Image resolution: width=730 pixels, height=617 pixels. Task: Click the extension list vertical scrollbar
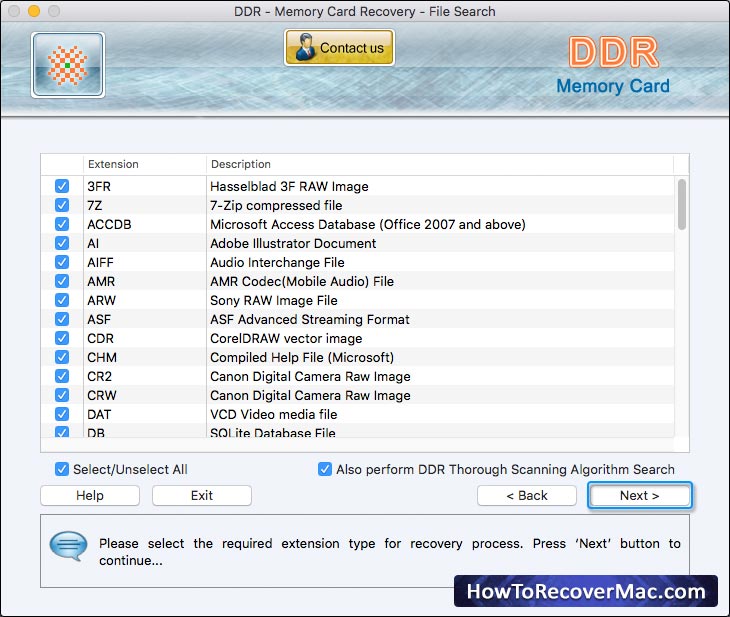tap(682, 205)
